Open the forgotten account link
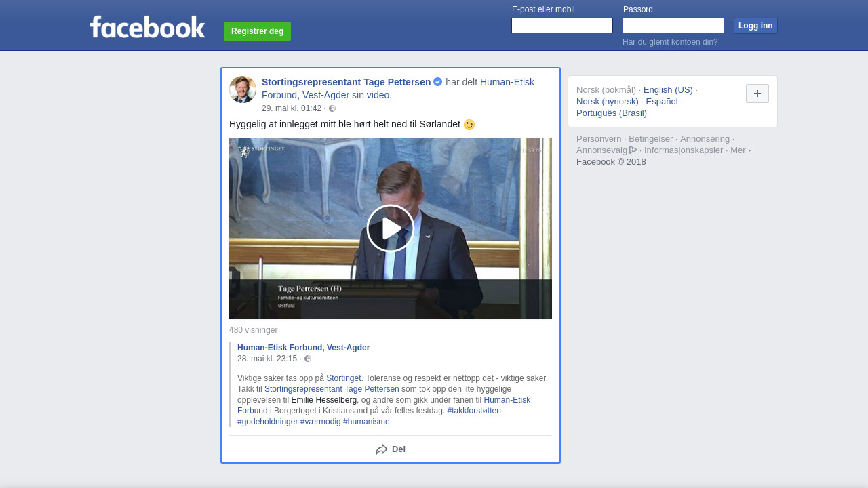This screenshot has height=488, width=868. pos(670,42)
